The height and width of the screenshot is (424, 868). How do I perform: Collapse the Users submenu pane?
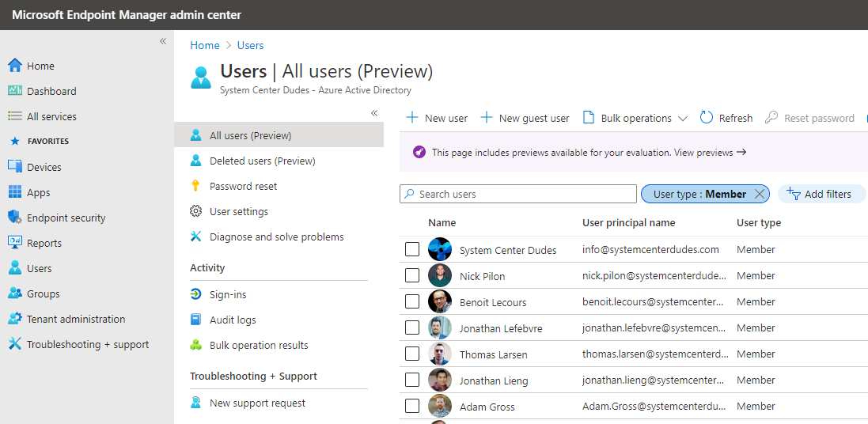coord(374,113)
